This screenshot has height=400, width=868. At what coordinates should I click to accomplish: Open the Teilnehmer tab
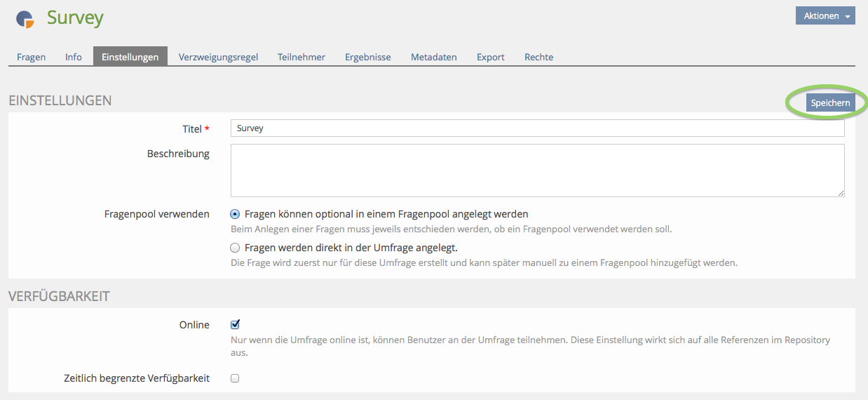301,57
